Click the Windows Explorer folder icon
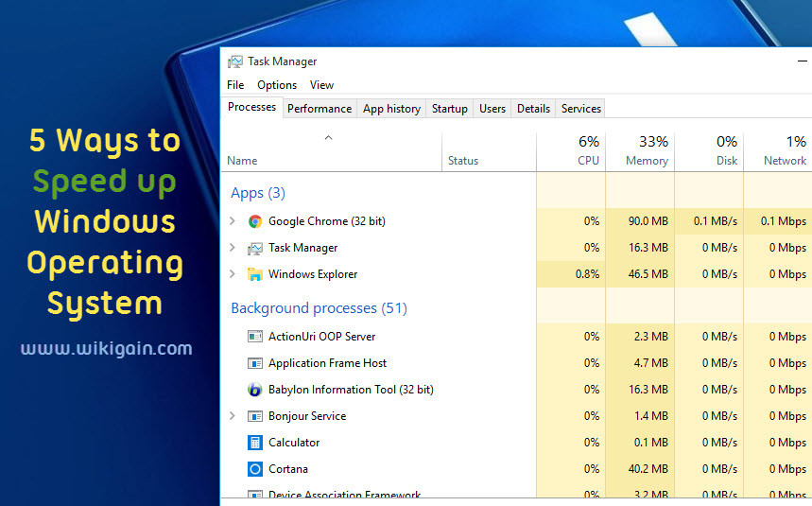 [255, 274]
